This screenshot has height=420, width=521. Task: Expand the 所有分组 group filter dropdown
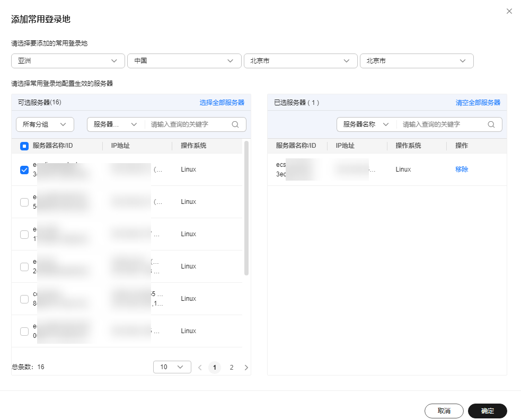45,124
